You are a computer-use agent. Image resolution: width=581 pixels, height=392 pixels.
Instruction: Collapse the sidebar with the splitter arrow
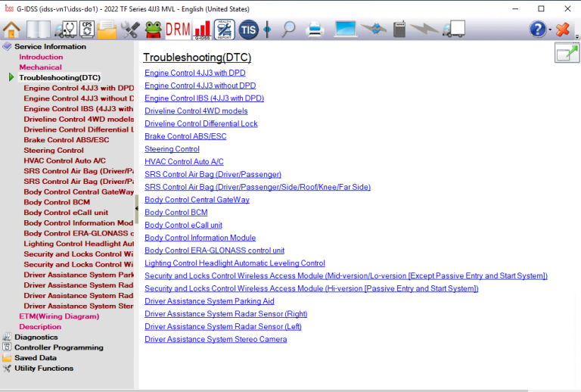click(136, 209)
